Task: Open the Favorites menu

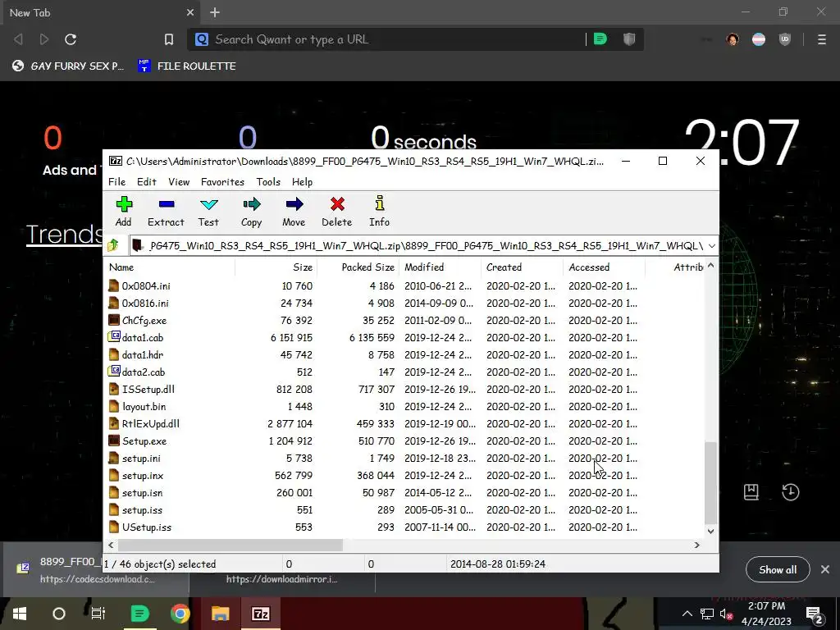Action: [x=222, y=181]
